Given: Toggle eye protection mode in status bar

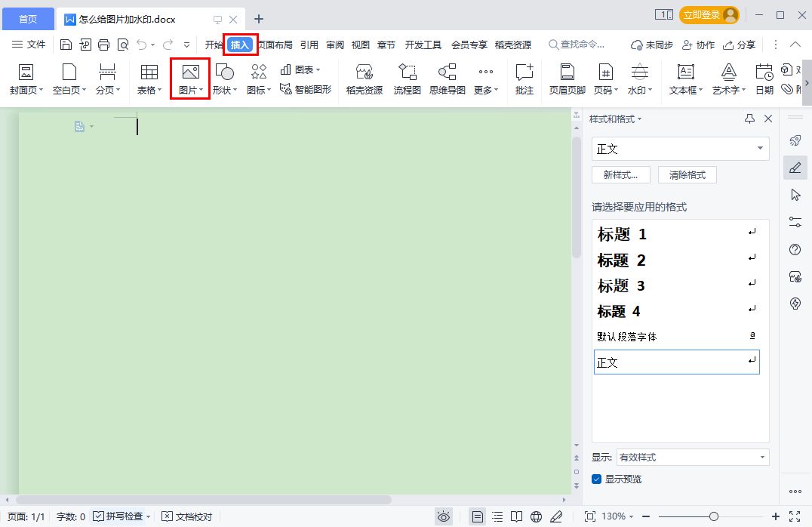Looking at the screenshot, I should [444, 516].
